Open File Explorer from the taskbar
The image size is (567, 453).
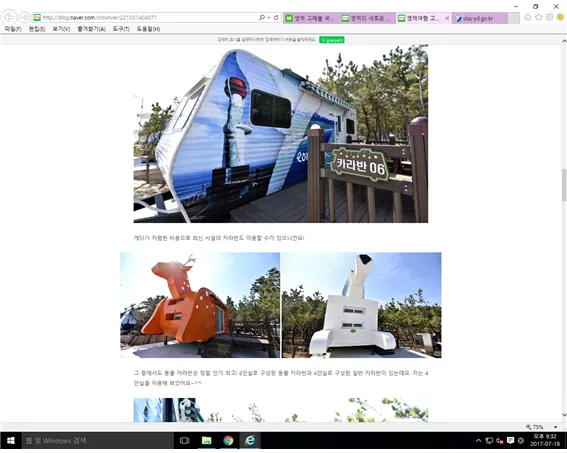(x=206, y=441)
